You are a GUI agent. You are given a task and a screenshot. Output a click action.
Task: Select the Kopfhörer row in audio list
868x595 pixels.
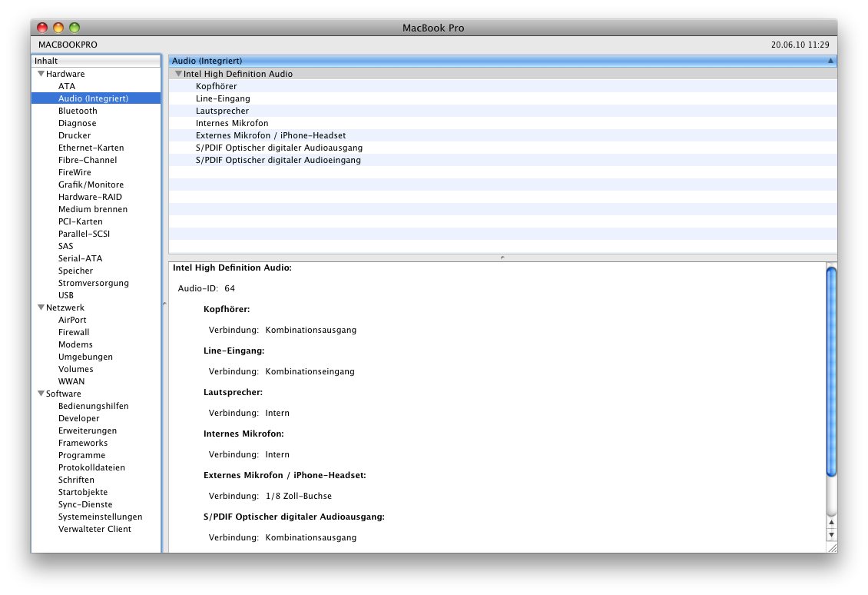click(x=502, y=86)
